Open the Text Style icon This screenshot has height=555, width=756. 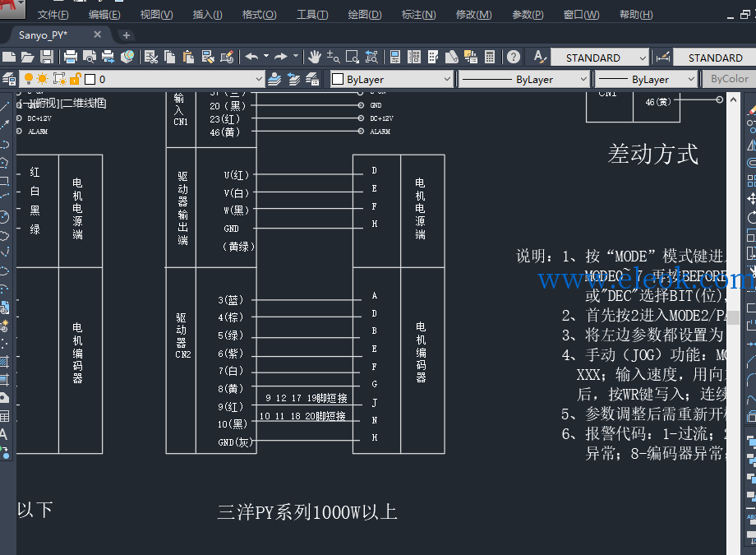[540, 57]
